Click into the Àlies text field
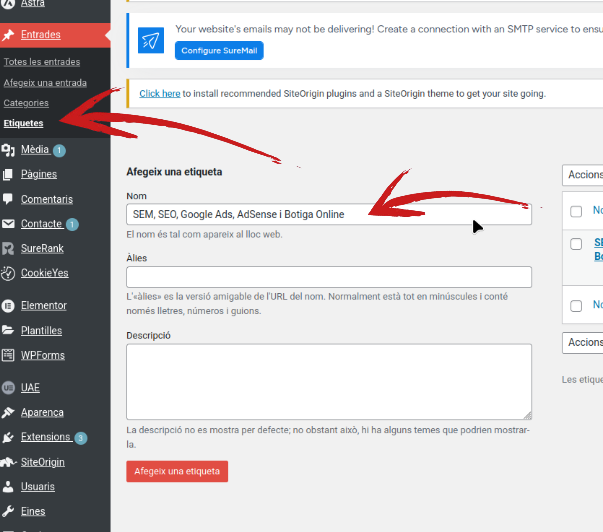This screenshot has width=603, height=532. coord(329,277)
